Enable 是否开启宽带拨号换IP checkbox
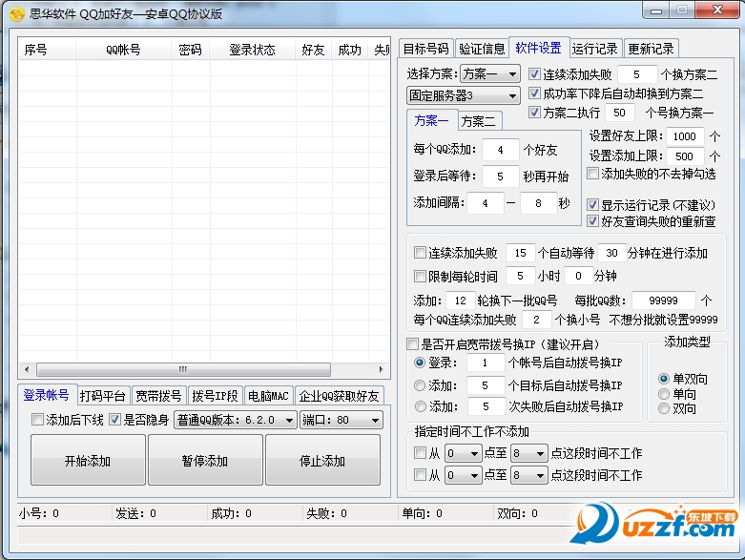The width and height of the screenshot is (745, 560). coord(412,343)
